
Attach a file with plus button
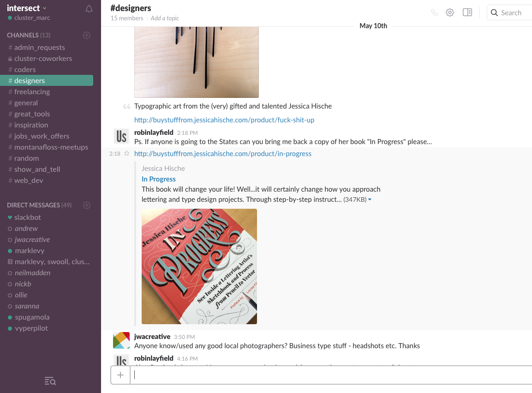point(120,375)
